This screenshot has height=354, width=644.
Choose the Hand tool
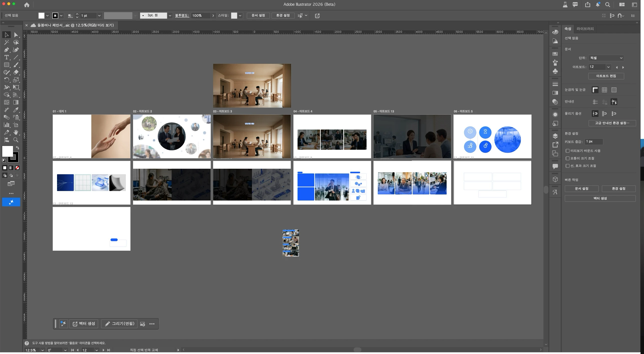click(16, 132)
